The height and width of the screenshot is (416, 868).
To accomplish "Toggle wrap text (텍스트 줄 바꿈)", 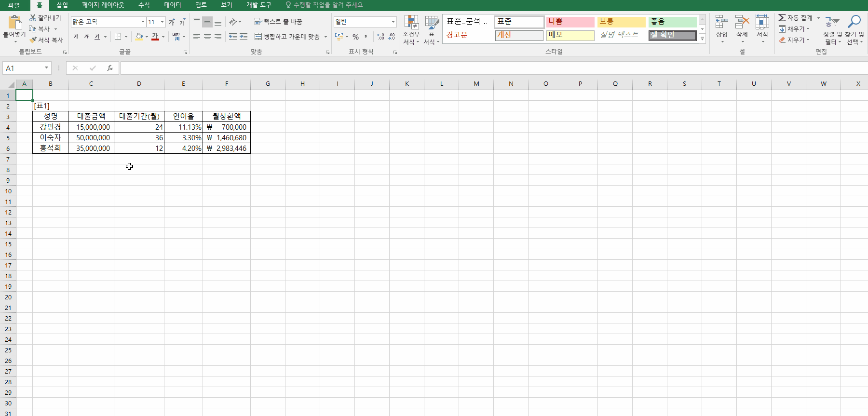I will coord(278,22).
